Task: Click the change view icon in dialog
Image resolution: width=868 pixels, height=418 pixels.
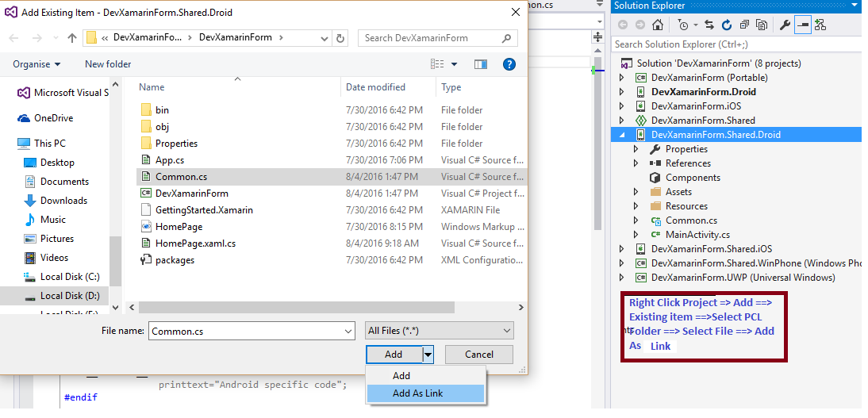Action: coord(437,64)
